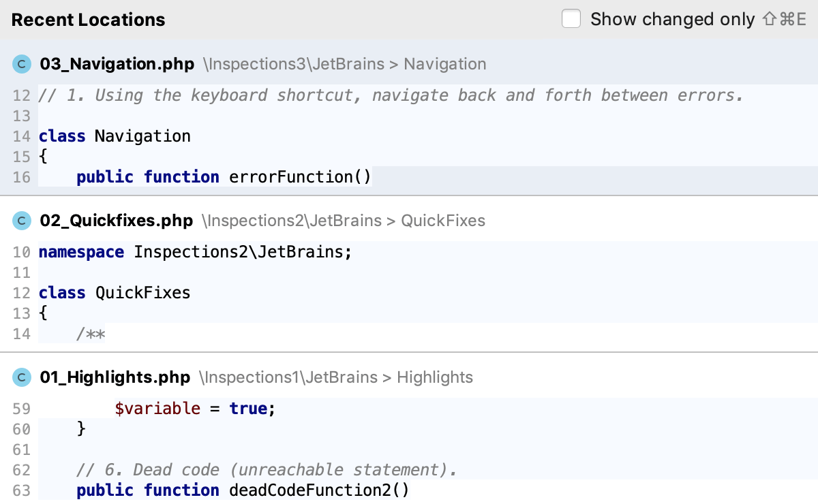Click the Show changed only label
Viewport: 818px width, 504px height.
coord(672,19)
